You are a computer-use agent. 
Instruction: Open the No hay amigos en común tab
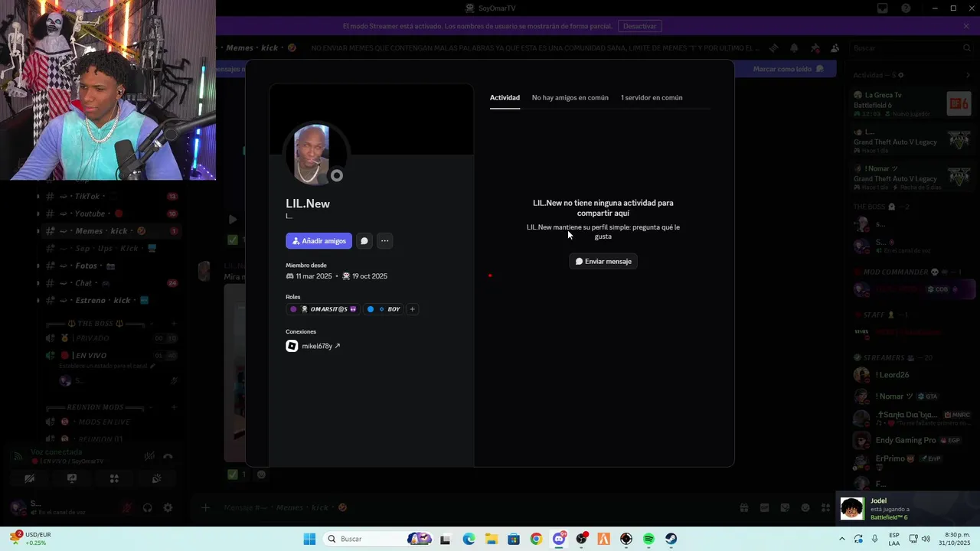[570, 98]
